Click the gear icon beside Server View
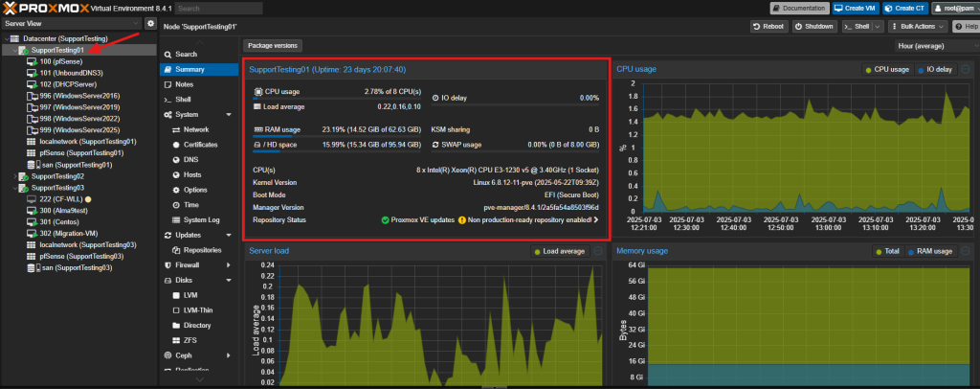The image size is (980, 389). (150, 23)
